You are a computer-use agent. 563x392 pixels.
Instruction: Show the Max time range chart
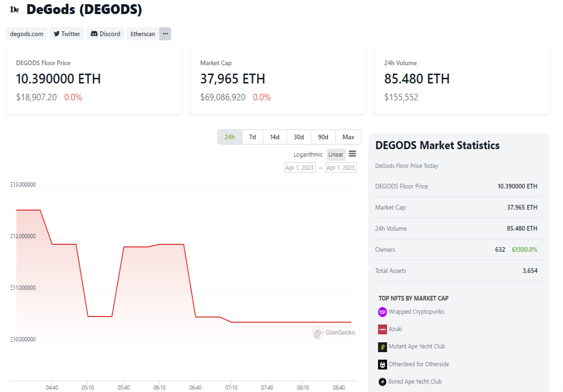coord(348,137)
